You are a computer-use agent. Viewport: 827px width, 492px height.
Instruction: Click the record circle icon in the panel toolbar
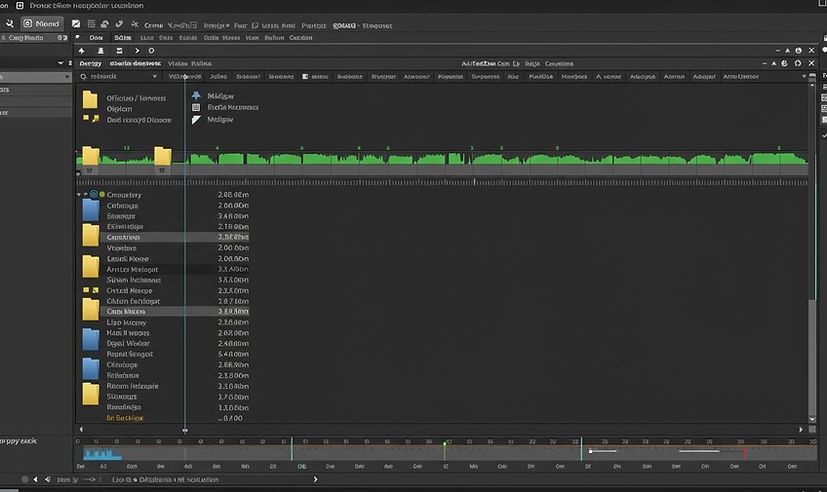click(151, 51)
